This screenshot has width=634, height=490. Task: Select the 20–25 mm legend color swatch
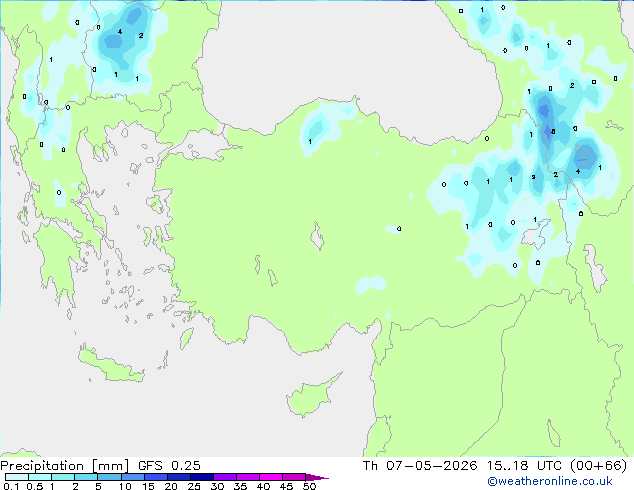tap(179, 477)
